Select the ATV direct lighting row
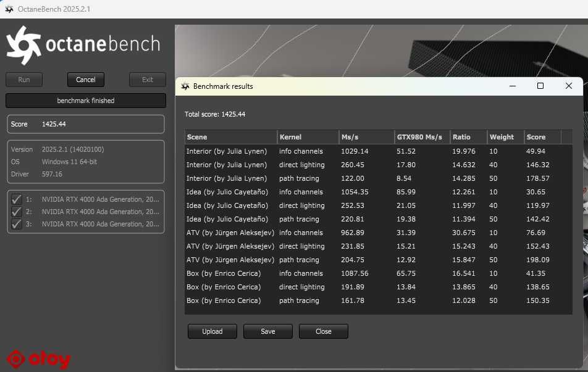Viewport: 588px width, 372px height. point(379,246)
